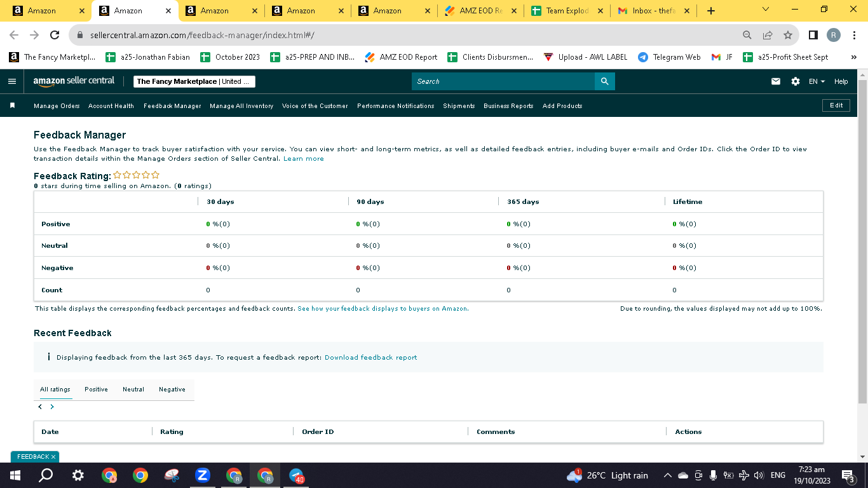
Task: Share this page using the share icon
Action: click(768, 35)
